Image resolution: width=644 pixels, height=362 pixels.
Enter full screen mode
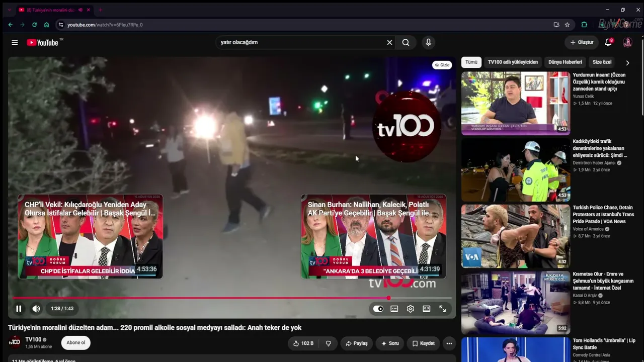click(443, 309)
